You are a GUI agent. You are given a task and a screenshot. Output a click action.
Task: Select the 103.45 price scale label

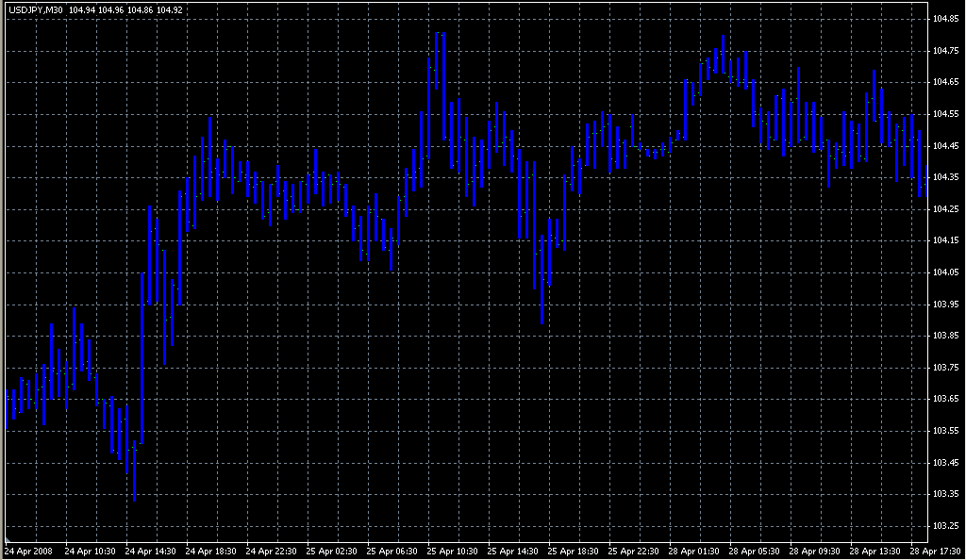click(x=945, y=463)
